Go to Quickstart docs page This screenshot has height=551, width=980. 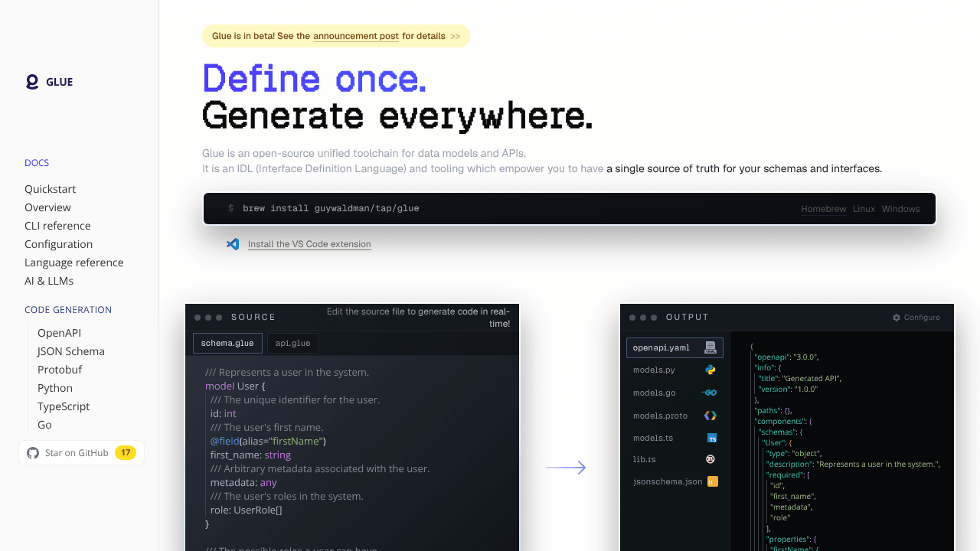coord(50,189)
